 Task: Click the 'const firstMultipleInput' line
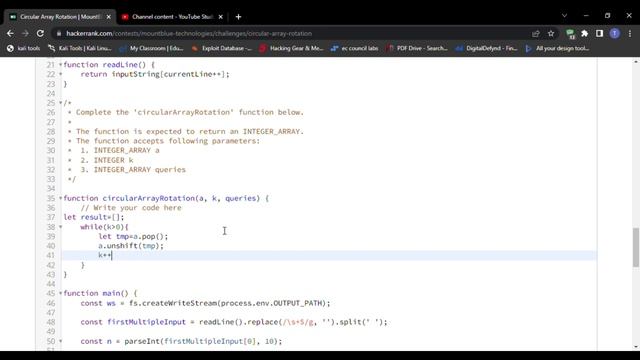coord(234,322)
